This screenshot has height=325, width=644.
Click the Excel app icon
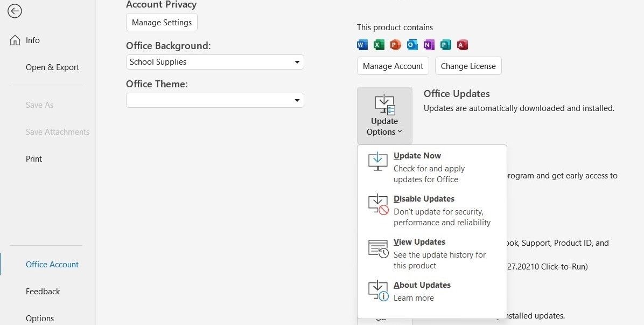point(379,45)
